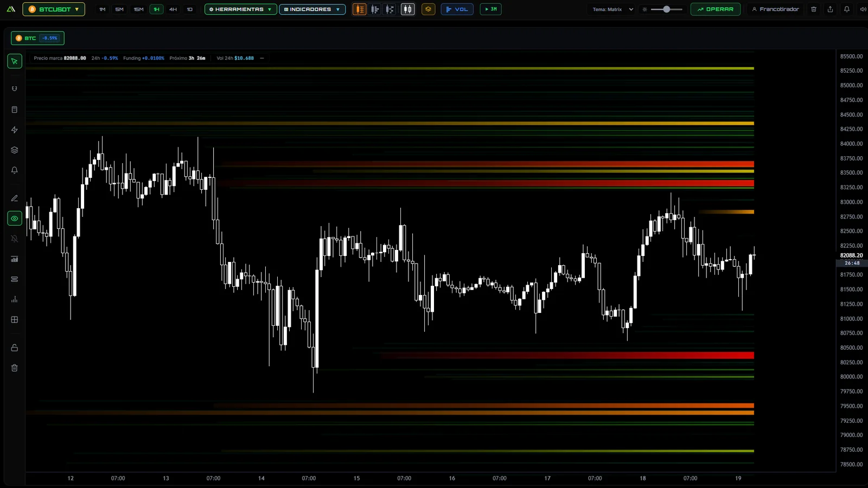Expand the INDICADORES dropdown menu
868x488 pixels.
coord(312,9)
